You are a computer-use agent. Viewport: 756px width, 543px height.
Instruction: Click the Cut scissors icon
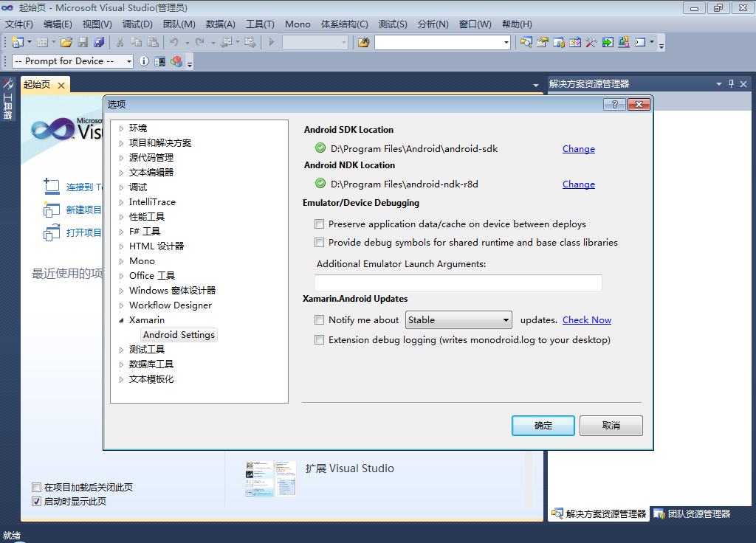point(120,42)
